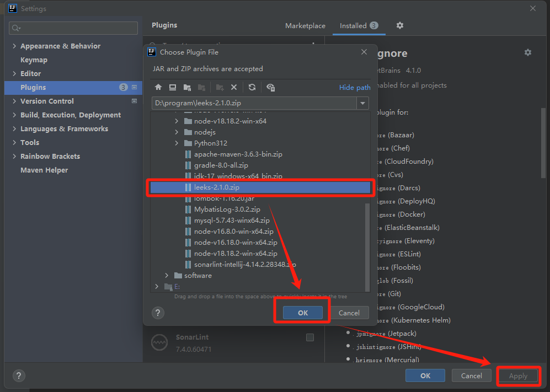This screenshot has width=550, height=392.
Task: Select jdk-17_windows-x64_bin.zip
Action: [238, 176]
